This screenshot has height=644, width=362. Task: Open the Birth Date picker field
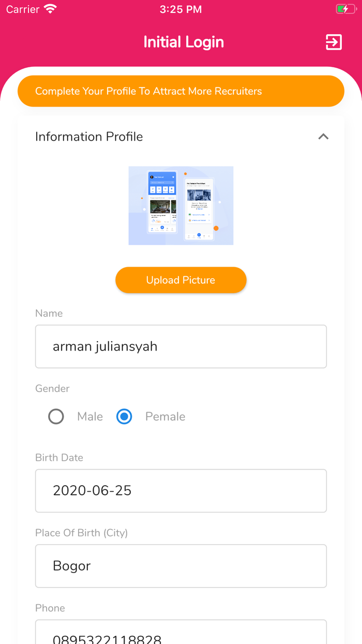(x=180, y=490)
